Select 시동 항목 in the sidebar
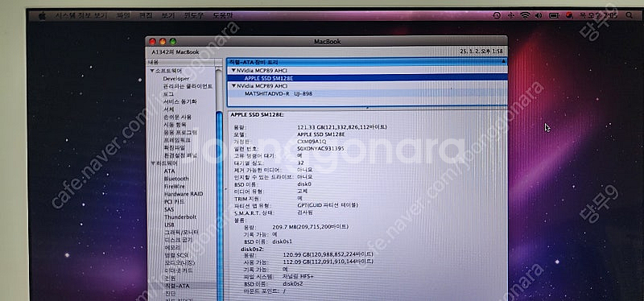 (x=175, y=125)
